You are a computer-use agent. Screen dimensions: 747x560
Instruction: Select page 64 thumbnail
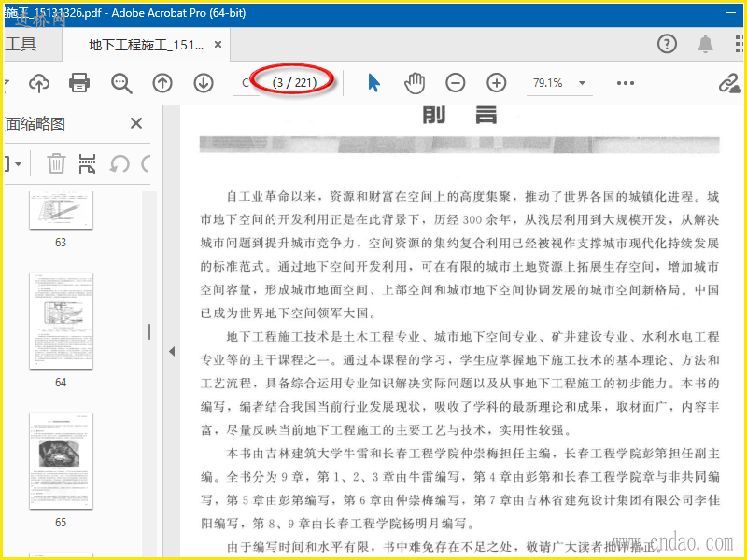click(x=61, y=320)
